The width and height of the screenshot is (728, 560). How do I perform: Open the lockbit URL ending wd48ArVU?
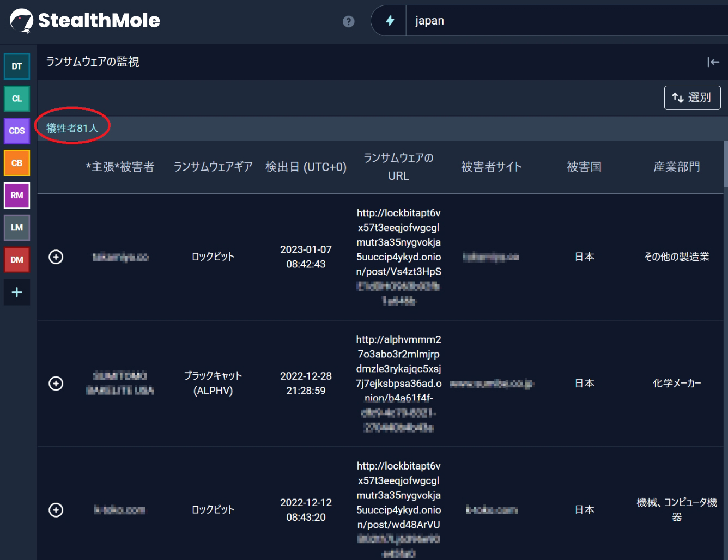pyautogui.click(x=399, y=510)
